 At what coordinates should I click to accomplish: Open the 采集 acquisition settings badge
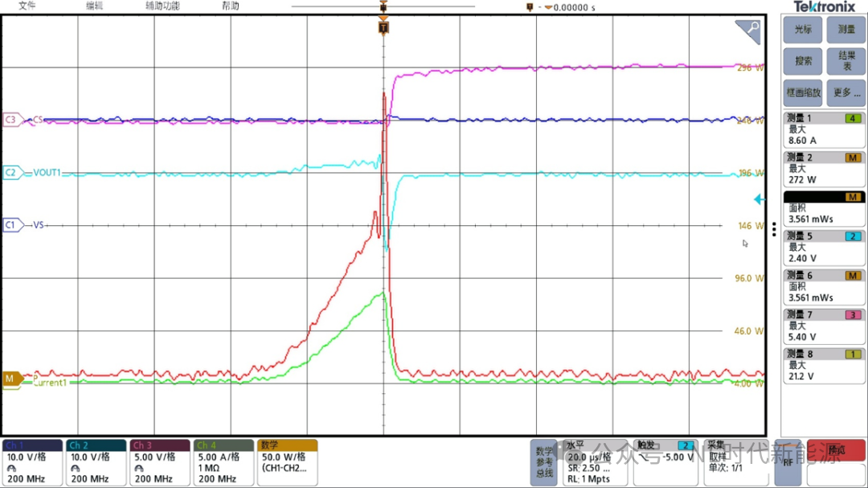737,462
